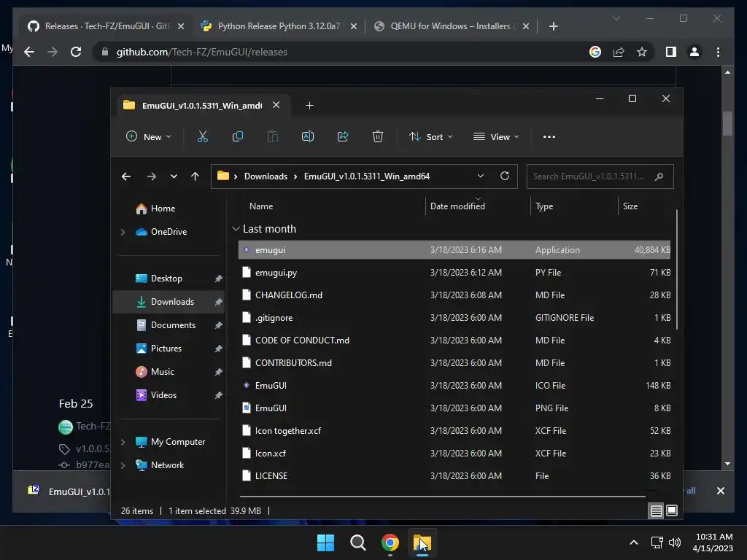
Task: Click the Delete trash can icon
Action: [x=378, y=136]
